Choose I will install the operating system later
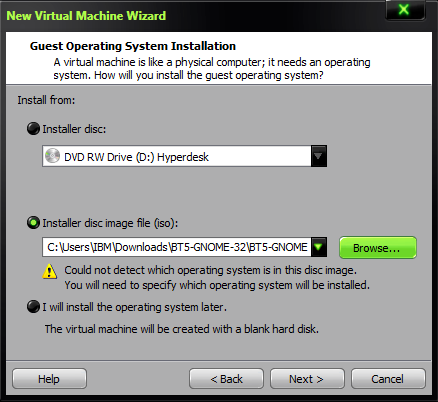438x402 pixels. 33,307
